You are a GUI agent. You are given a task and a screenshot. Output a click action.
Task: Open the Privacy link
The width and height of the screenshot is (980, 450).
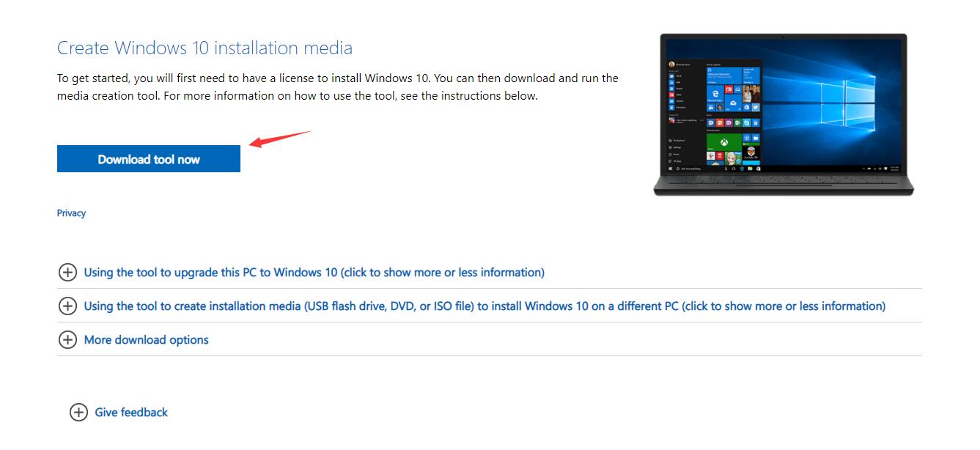point(71,213)
